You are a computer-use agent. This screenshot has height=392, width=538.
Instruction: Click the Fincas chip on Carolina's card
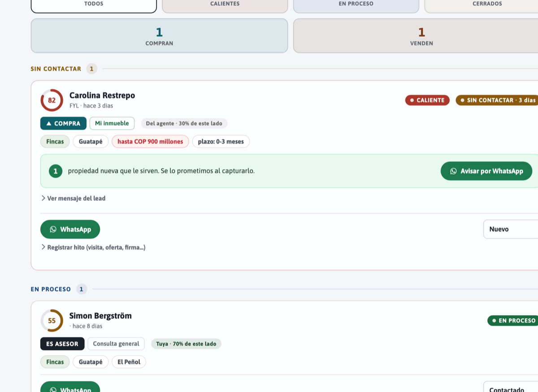click(x=55, y=142)
